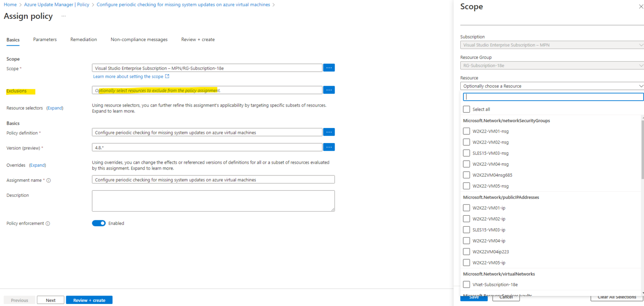
Task: Switch to the Remediation tab
Action: pos(83,39)
